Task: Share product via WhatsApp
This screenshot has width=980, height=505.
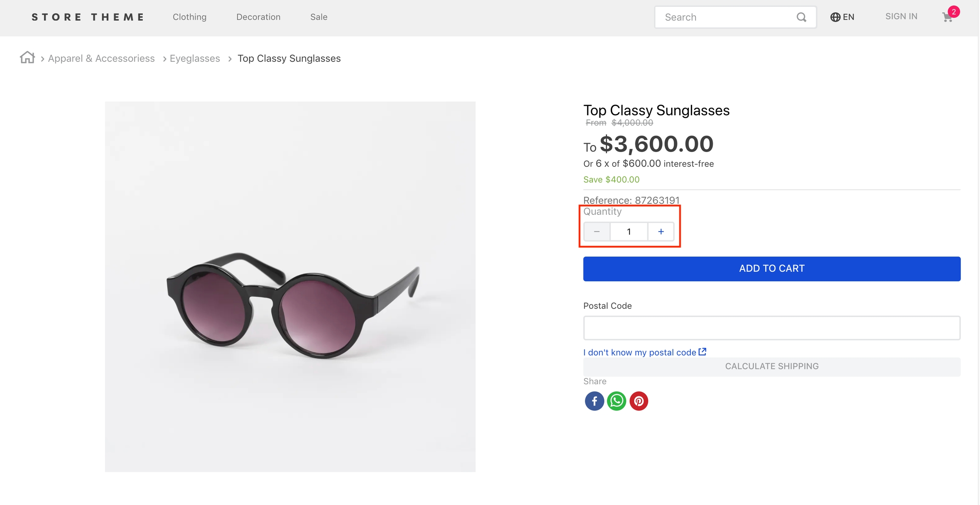Action: point(616,401)
